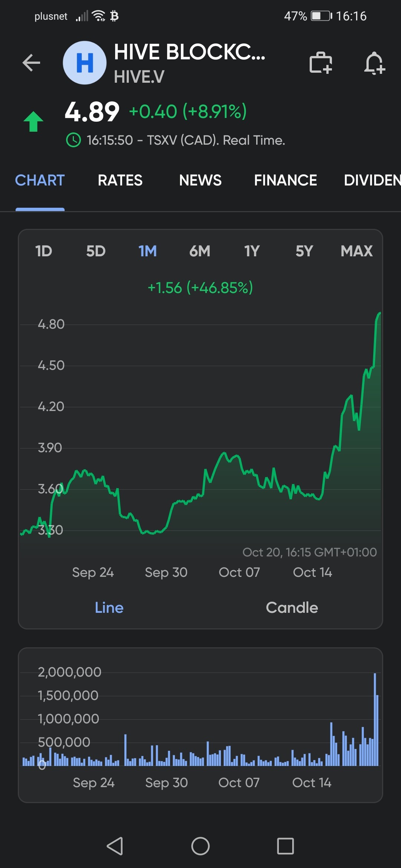
Task: Select 5D time range
Action: coord(96,251)
